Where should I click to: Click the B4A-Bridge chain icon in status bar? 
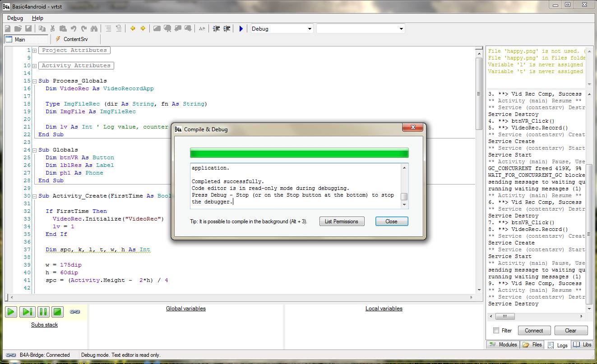tap(11, 355)
